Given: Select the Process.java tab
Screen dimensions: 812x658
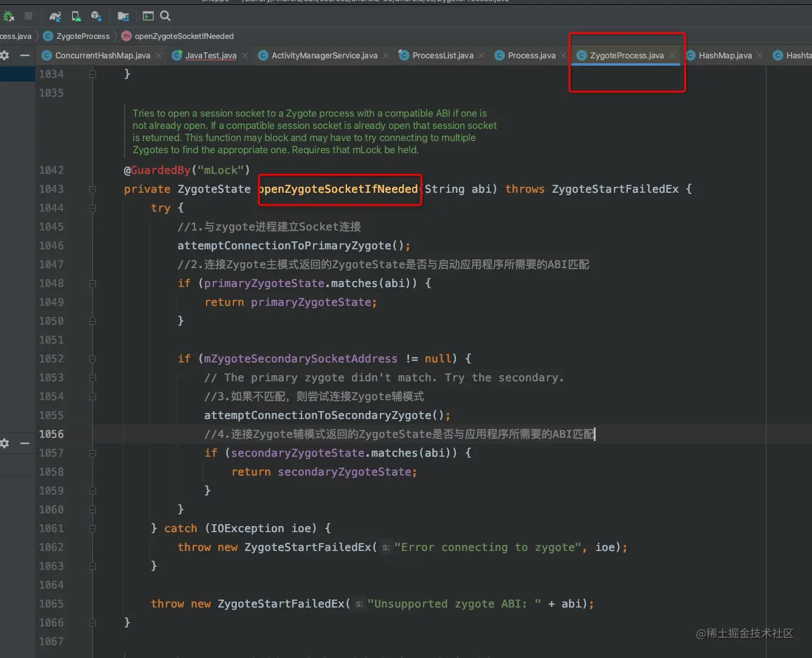Looking at the screenshot, I should pyautogui.click(x=531, y=55).
